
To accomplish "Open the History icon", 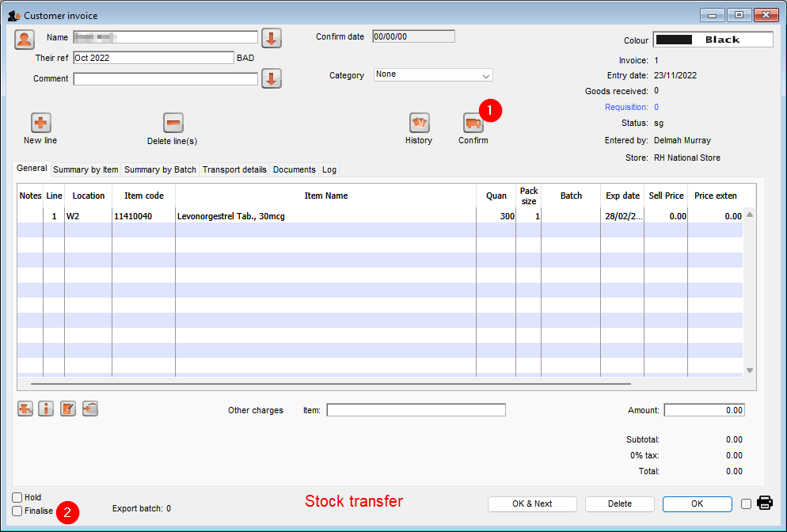I will (419, 123).
